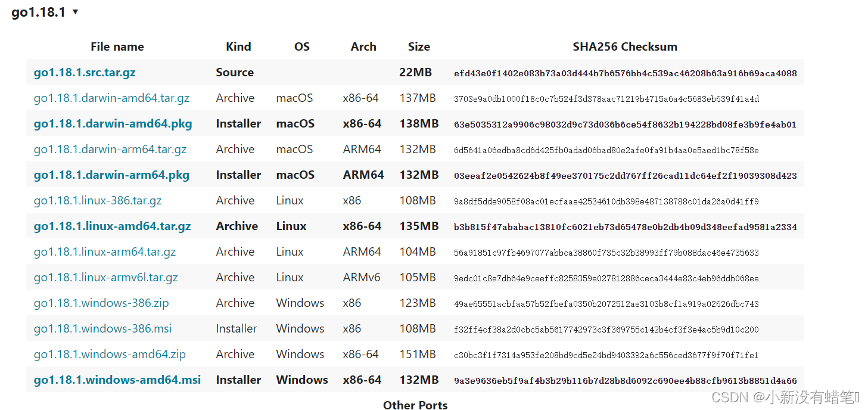The width and height of the screenshot is (868, 410).
Task: Download go1.18.1.src.tar.gz source file
Action: 85,73
